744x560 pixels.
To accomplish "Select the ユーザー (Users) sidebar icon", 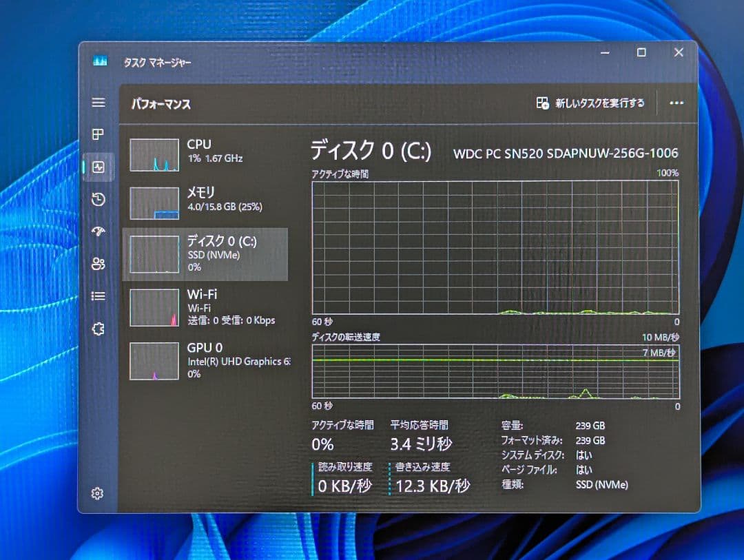I will pyautogui.click(x=98, y=264).
